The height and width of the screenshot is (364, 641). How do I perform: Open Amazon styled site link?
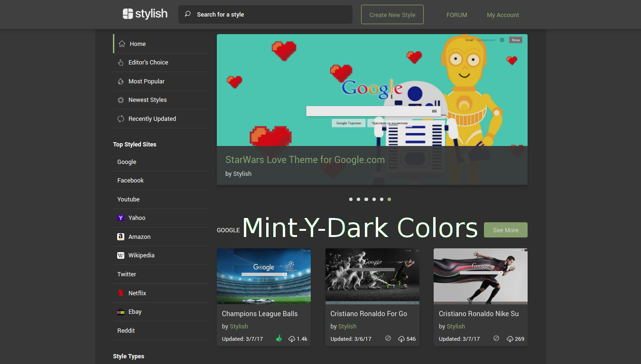[161, 237]
